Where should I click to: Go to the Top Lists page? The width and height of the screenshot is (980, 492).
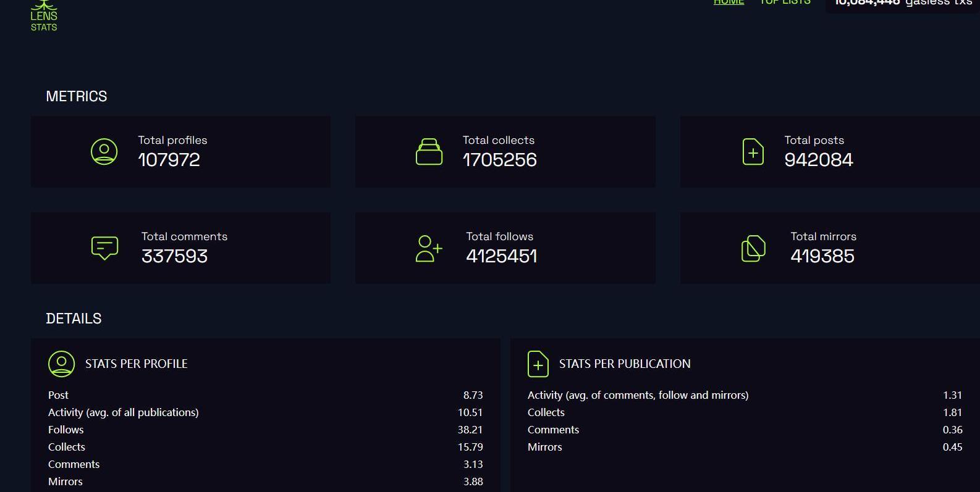[x=785, y=2]
